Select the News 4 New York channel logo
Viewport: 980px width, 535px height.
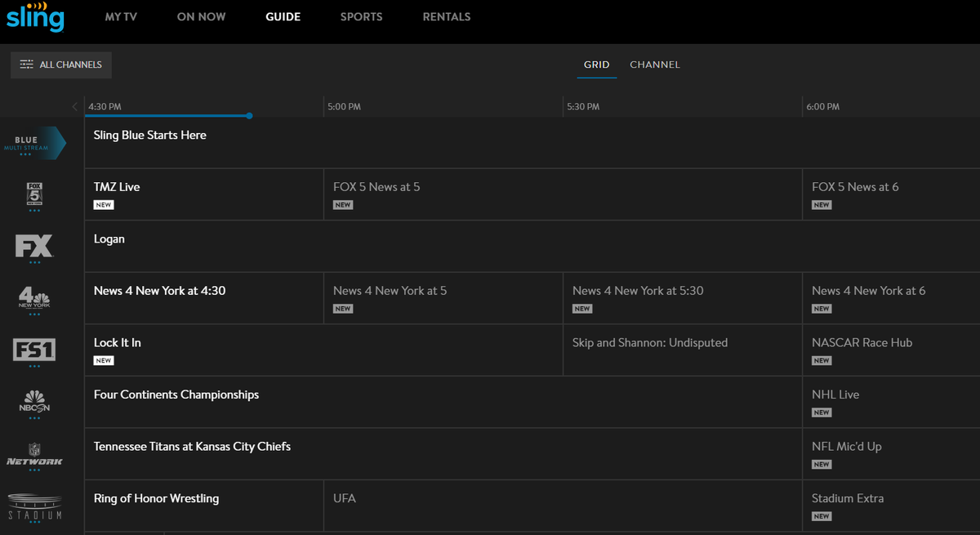click(34, 297)
